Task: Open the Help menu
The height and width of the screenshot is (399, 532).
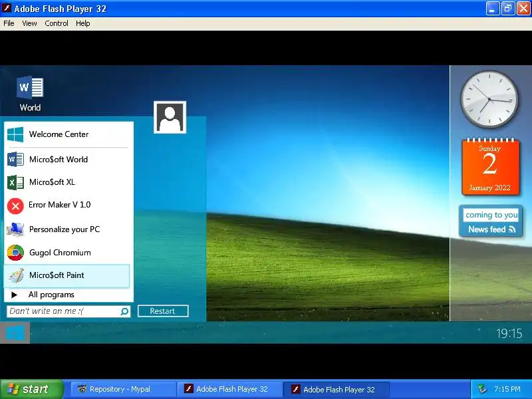Action: (82, 23)
